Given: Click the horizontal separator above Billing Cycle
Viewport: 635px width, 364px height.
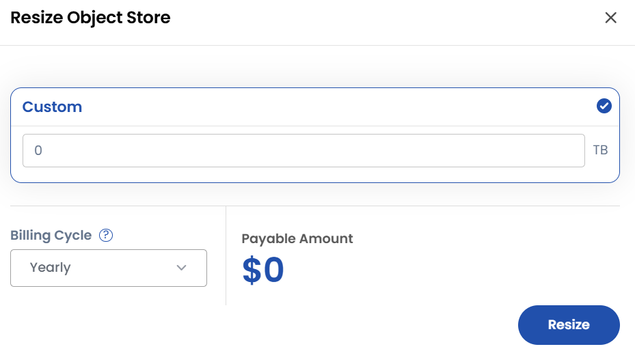Looking at the screenshot, I should point(314,206).
